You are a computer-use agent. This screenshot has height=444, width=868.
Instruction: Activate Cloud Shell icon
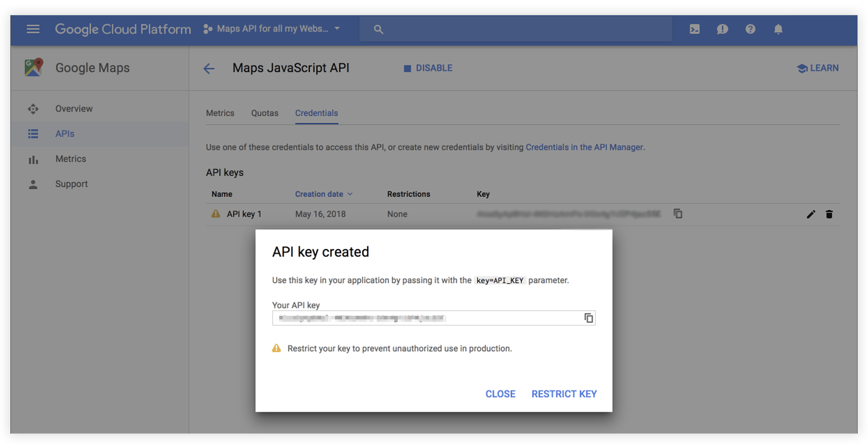[x=694, y=29]
